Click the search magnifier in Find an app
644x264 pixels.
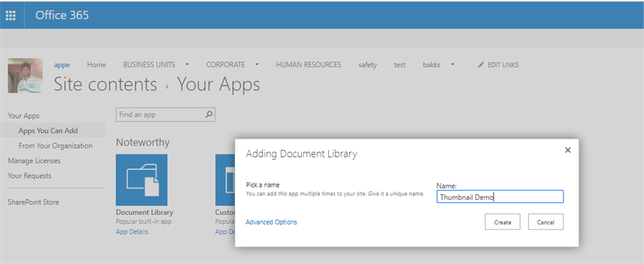209,115
